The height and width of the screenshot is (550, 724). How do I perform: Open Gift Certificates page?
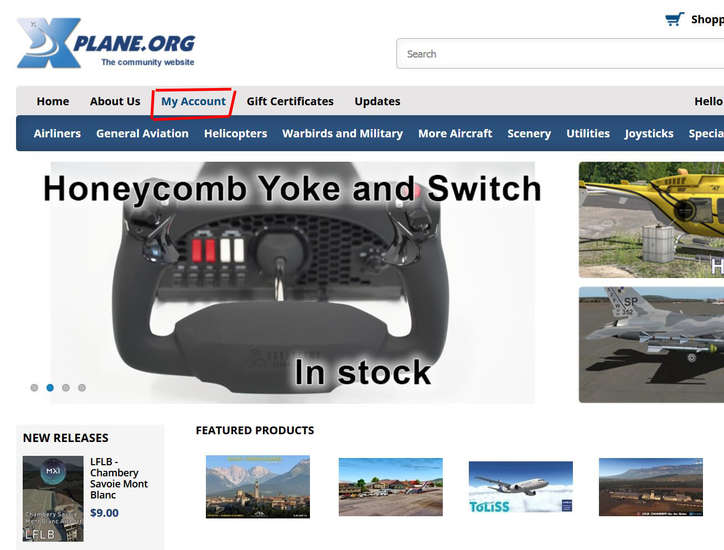tap(290, 101)
